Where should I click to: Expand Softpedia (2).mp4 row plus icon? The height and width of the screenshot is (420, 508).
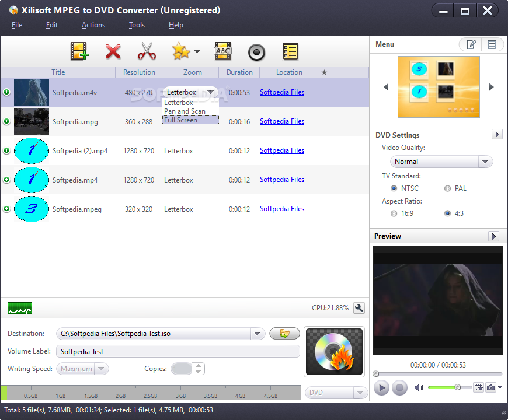pyautogui.click(x=6, y=150)
